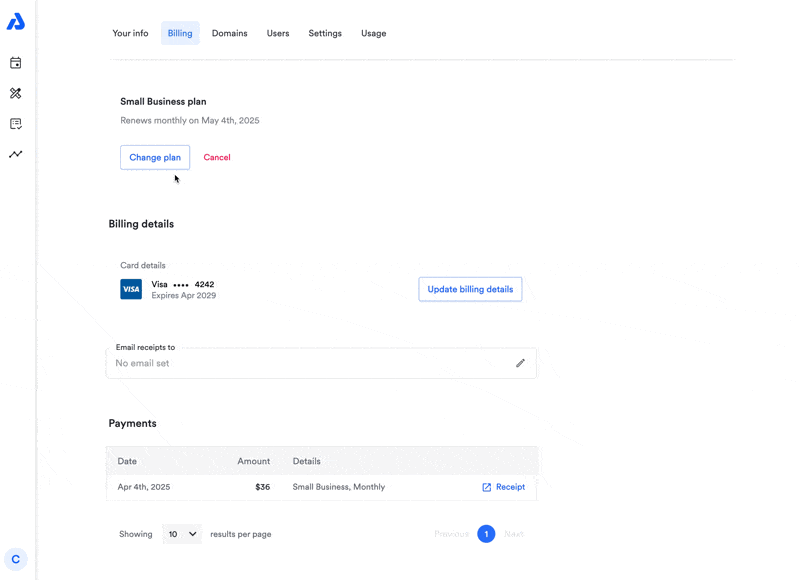Click the "$36" amount cell
800x580 pixels.
coord(263,487)
